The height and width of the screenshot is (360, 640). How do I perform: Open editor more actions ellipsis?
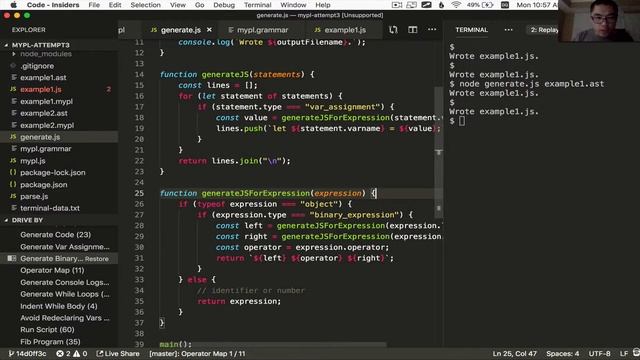point(432,29)
